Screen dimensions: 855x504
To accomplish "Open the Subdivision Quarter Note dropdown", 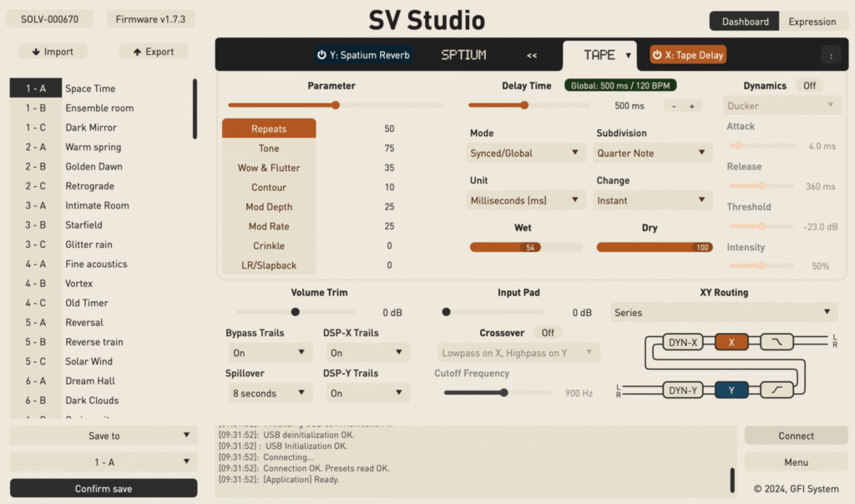I will tap(652, 153).
